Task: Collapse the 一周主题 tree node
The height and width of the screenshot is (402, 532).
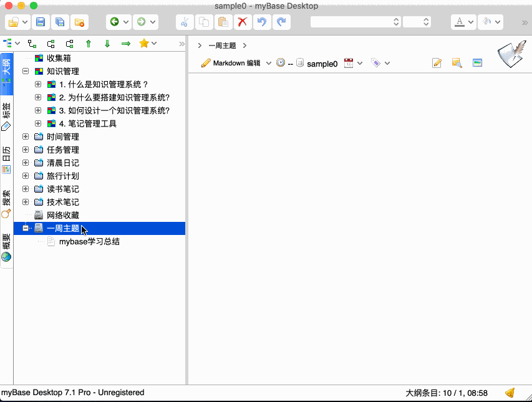Action: click(26, 228)
